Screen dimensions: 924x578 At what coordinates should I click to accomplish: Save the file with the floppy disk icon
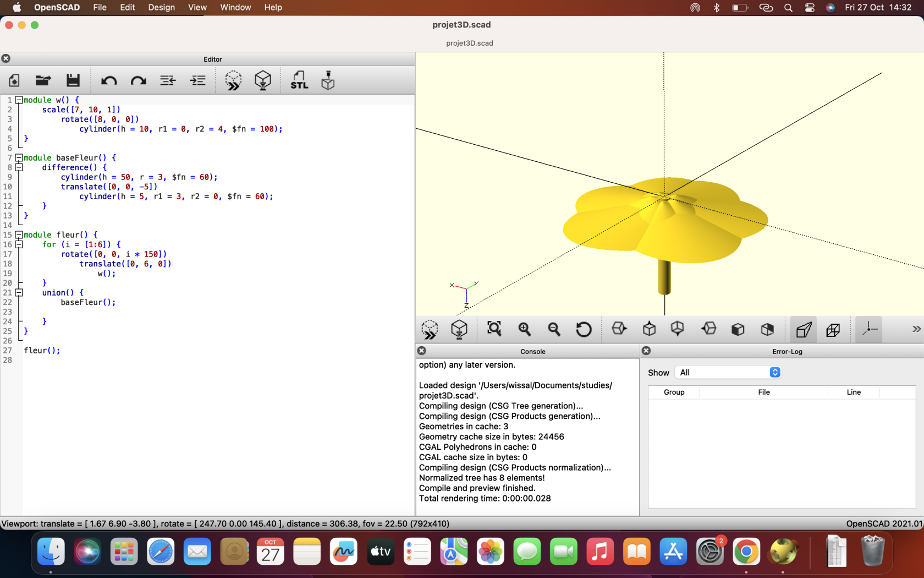tap(73, 80)
